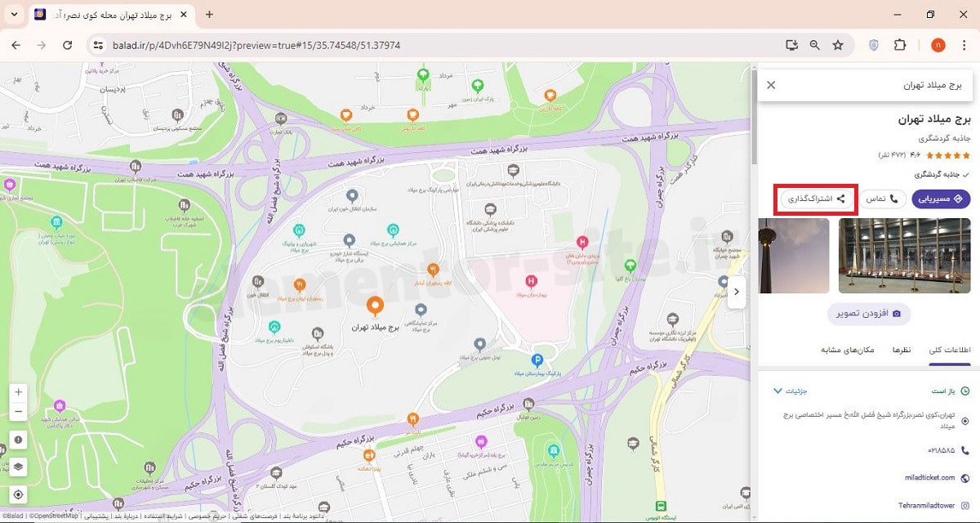Clear the search box with X icon
This screenshot has width=980, height=523.
771,85
